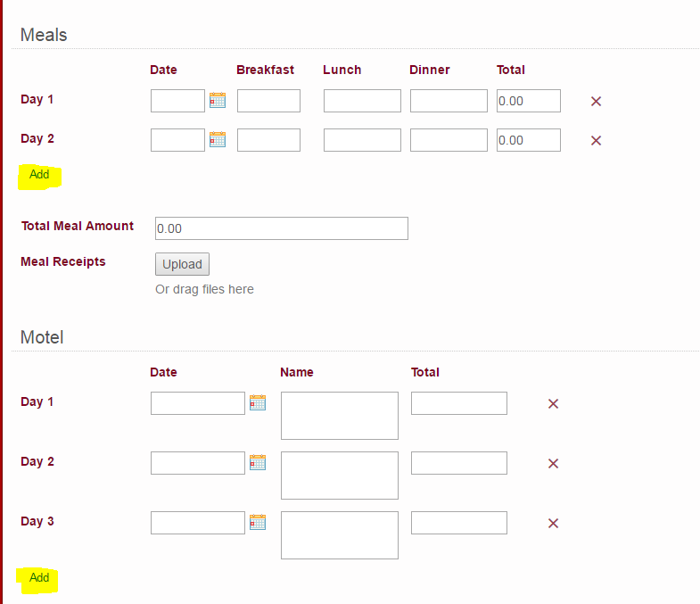Open calendar picker for Meals Day 2
Screen dimensions: 700x604
[218, 139]
